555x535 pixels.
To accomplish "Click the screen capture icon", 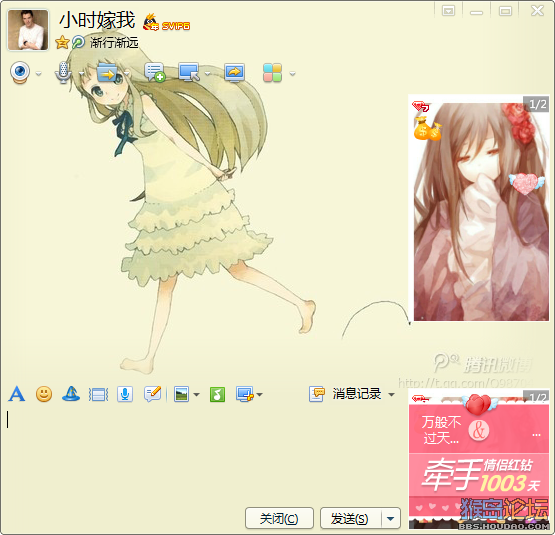I will (245, 394).
